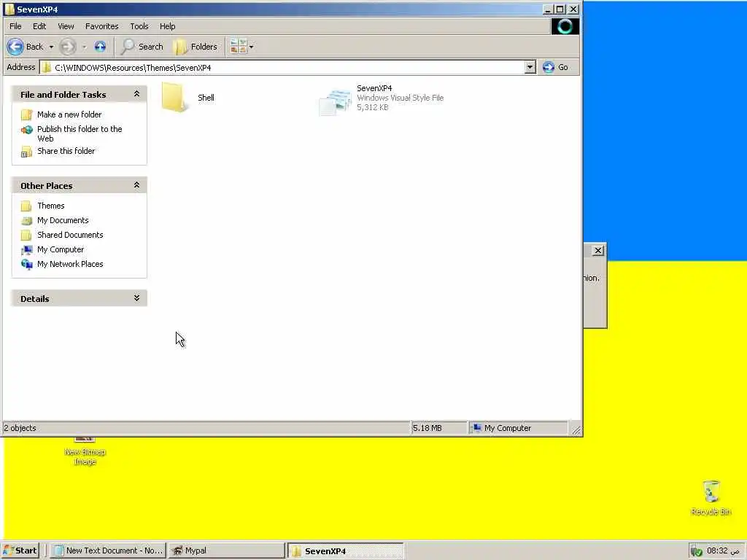Click the My Network Places icon
747x560 pixels.
pyautogui.click(x=27, y=264)
